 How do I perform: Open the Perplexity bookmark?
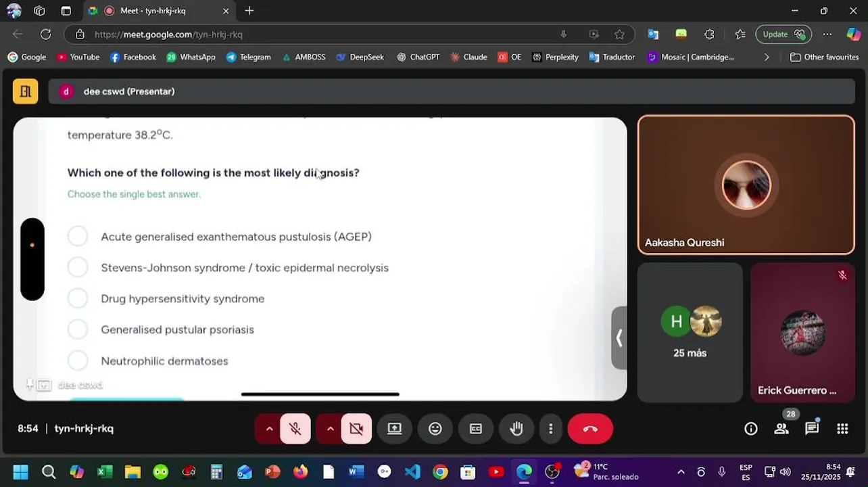(x=555, y=57)
